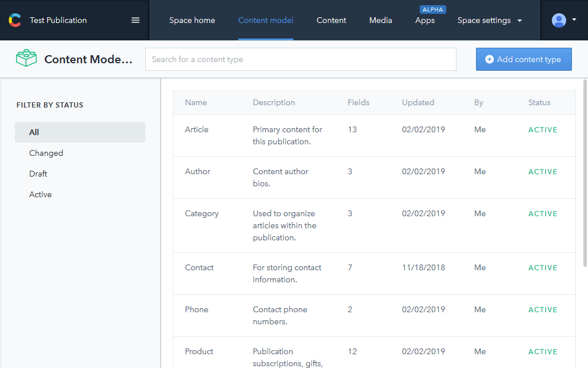Screen dimensions: 588x368
Task: Open the Content tab
Action: tap(331, 20)
